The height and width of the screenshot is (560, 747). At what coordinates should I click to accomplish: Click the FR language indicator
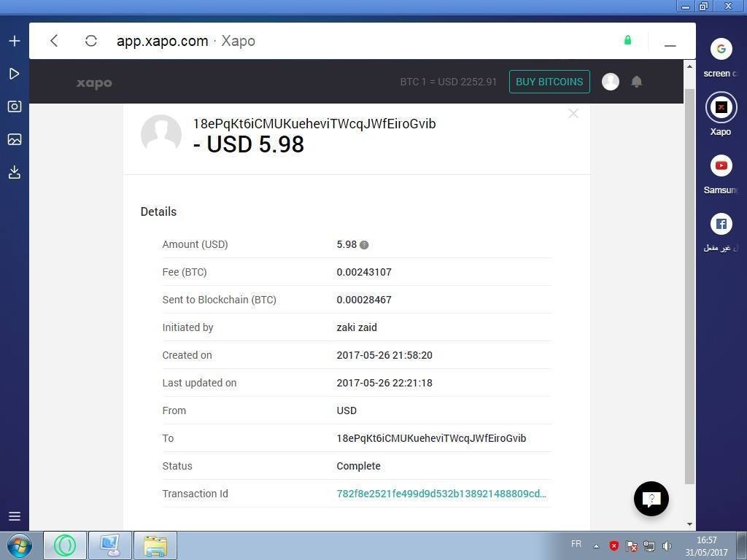pos(576,544)
